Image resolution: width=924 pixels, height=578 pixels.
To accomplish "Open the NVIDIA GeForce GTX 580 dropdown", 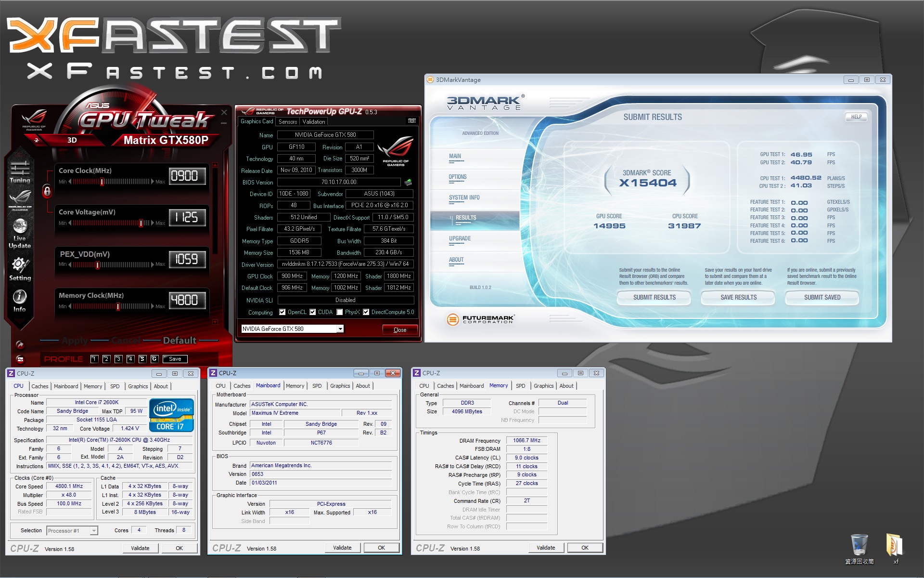I will pyautogui.click(x=340, y=329).
